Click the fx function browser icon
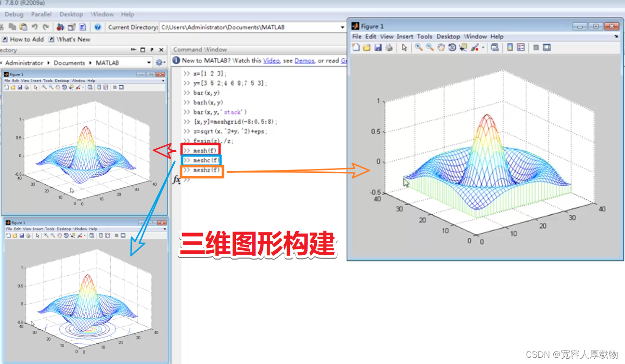This screenshot has width=625, height=364. (176, 179)
